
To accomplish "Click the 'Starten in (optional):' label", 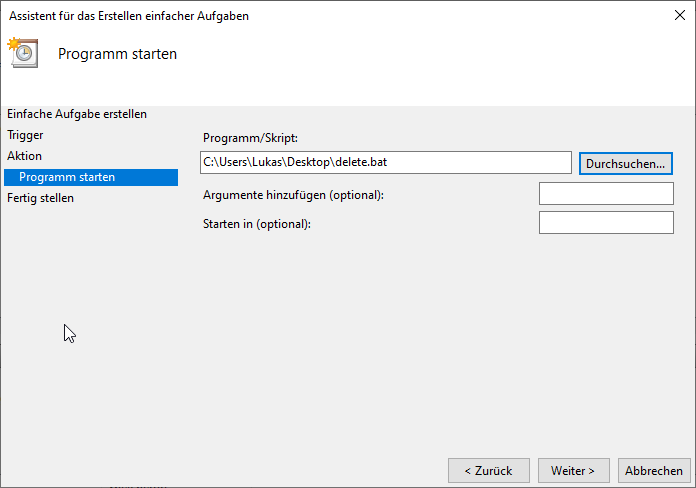I will click(x=257, y=224).
